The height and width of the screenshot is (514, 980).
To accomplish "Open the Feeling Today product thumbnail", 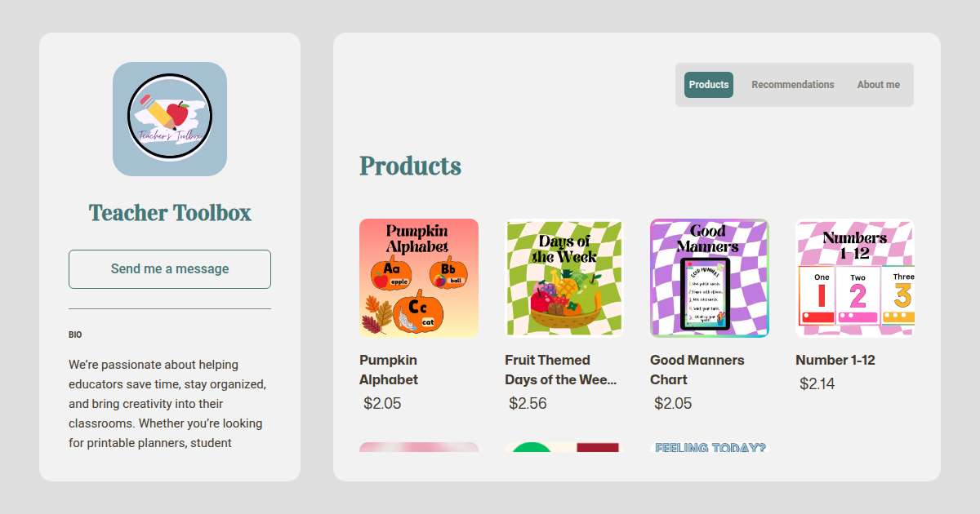I will pos(710,447).
